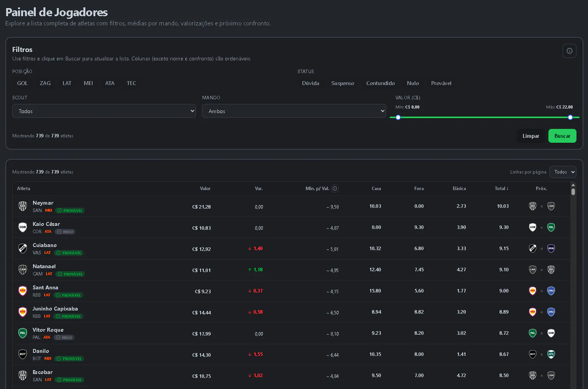
Task: Click Cuiabano's Vasco crest icon
Action: coord(23,249)
